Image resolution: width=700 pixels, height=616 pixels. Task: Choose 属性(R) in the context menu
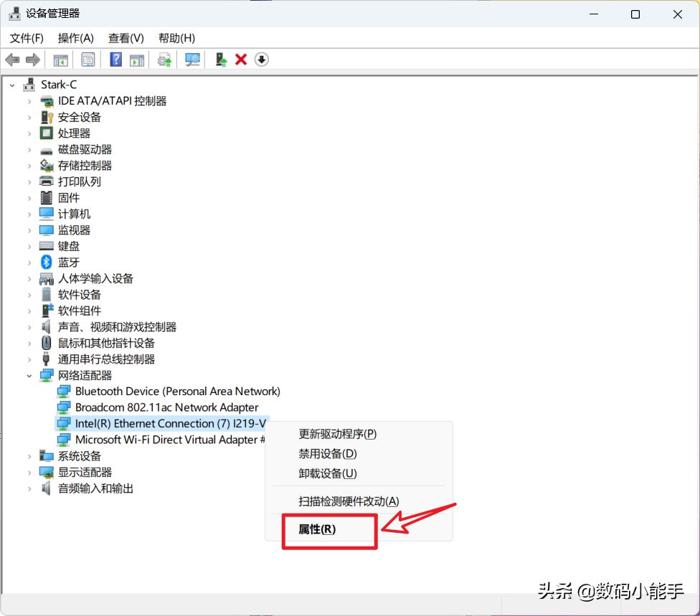tap(317, 529)
